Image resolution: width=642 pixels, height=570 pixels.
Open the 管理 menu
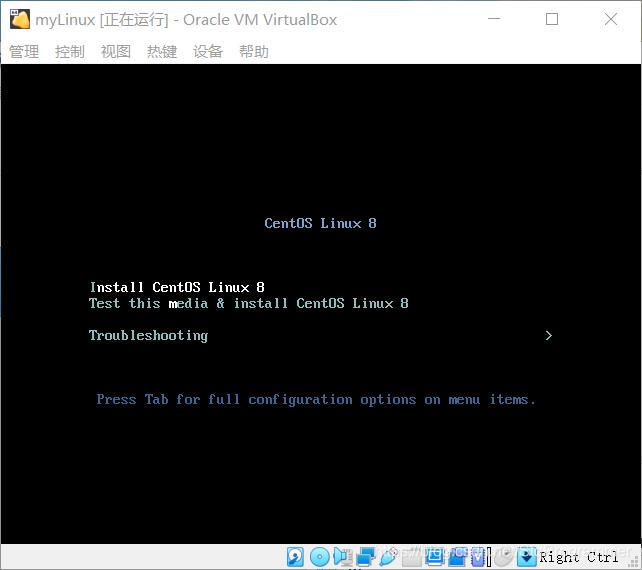[x=24, y=52]
